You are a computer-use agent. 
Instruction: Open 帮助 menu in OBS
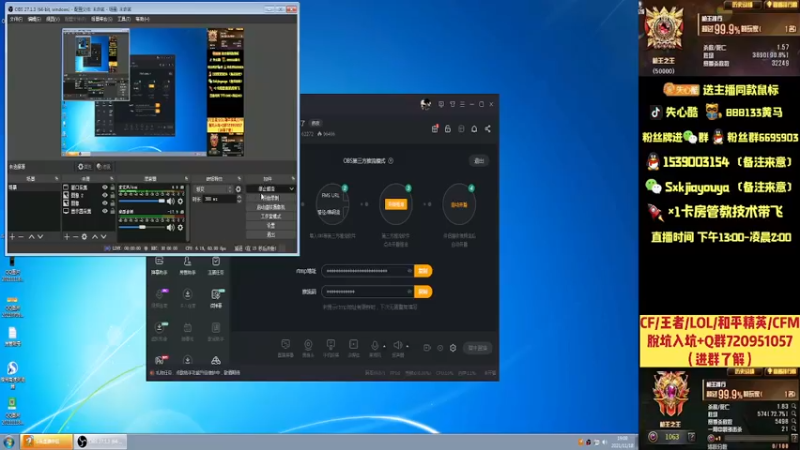142,19
